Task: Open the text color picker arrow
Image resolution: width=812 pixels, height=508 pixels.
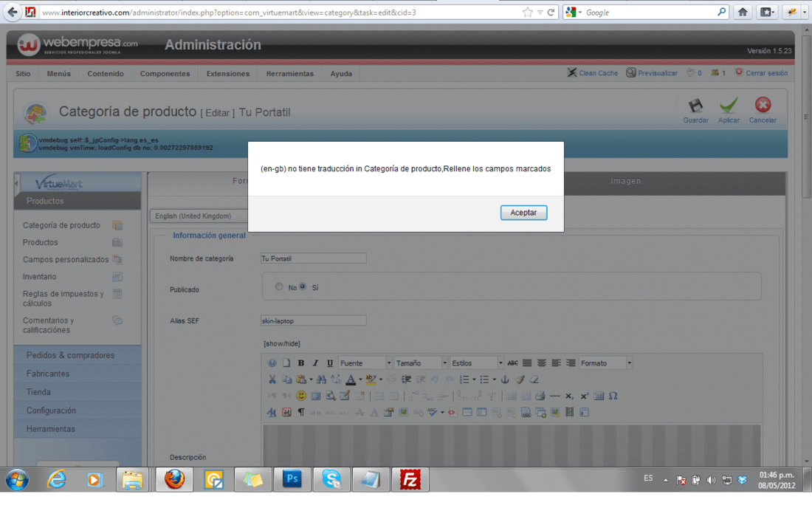Action: [360, 380]
